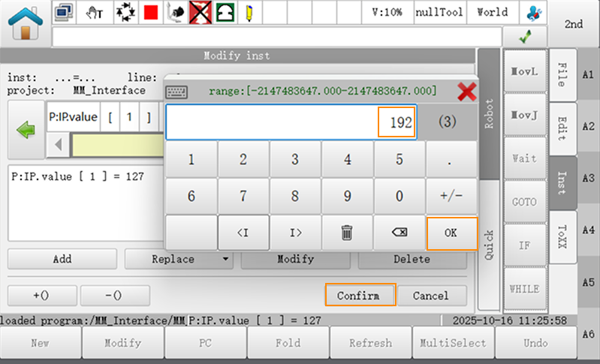Select the robot arm status icon
This screenshot has width=600, height=364.
(x=176, y=13)
